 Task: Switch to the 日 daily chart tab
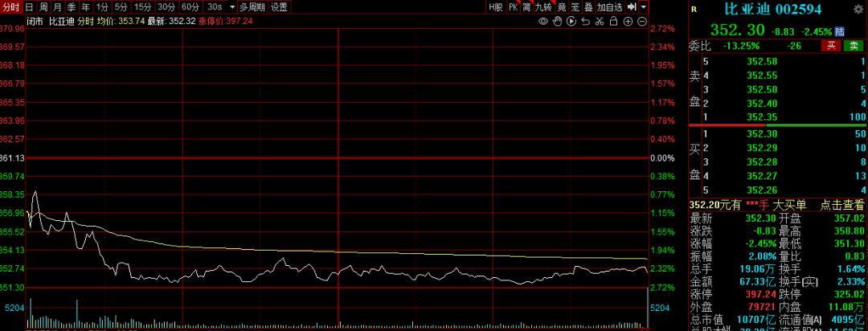click(x=30, y=6)
